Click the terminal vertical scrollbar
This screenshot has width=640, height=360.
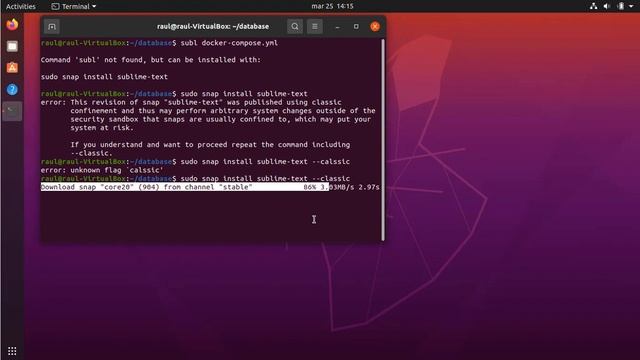(x=383, y=140)
